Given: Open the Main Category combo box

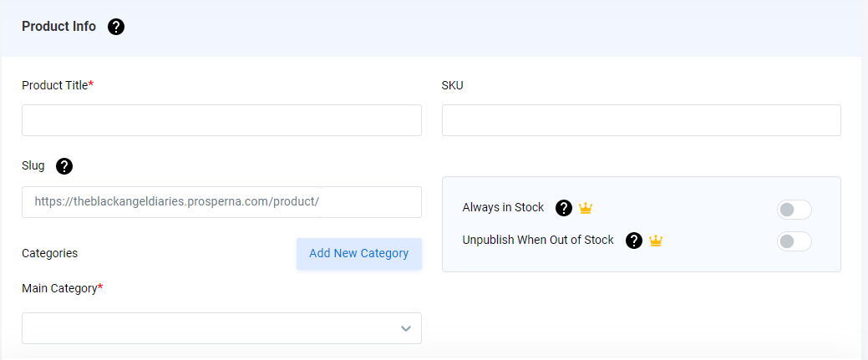Looking at the screenshot, I should point(221,328).
